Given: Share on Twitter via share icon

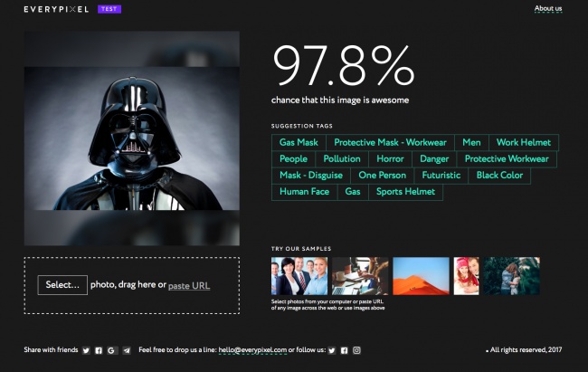Looking at the screenshot, I should pyautogui.click(x=86, y=350).
